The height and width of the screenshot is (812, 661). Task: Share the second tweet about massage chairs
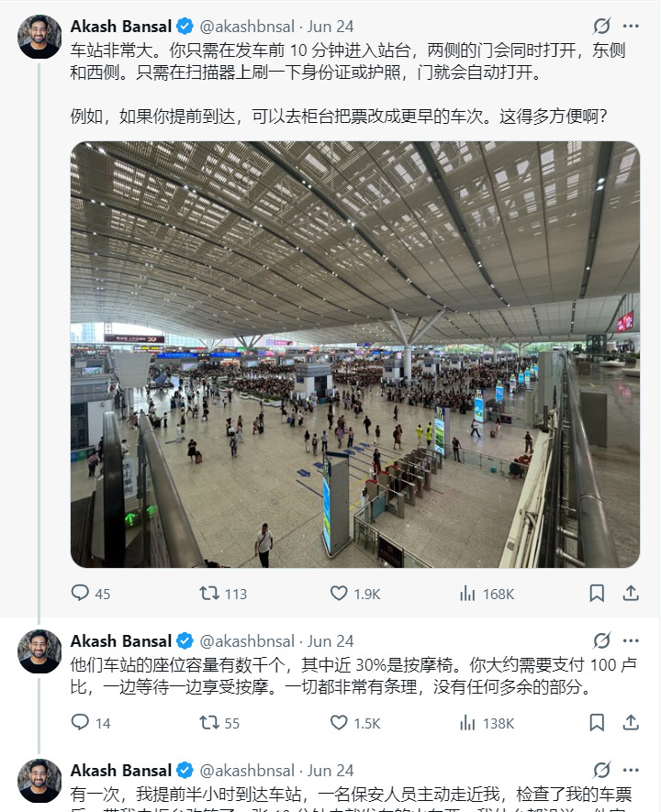pos(631,722)
